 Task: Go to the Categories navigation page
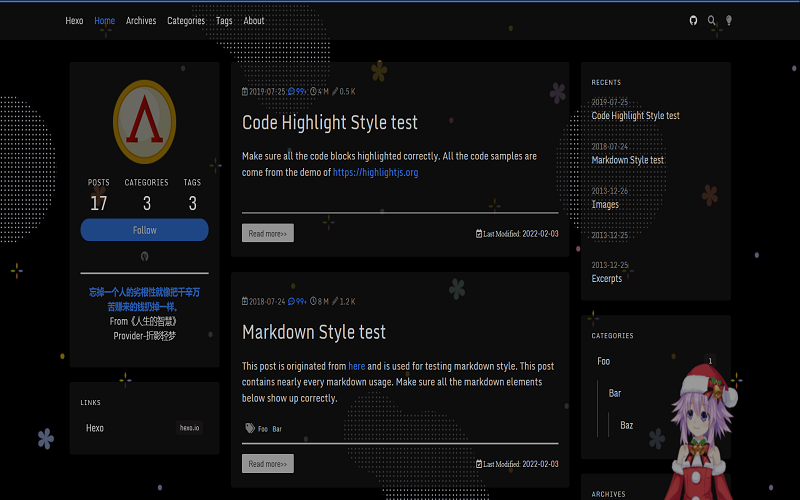(x=186, y=21)
